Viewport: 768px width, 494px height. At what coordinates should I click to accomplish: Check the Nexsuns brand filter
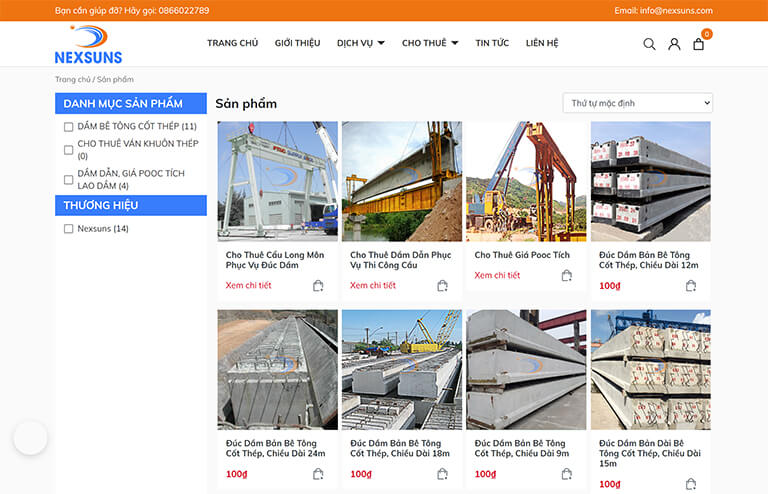[69, 229]
